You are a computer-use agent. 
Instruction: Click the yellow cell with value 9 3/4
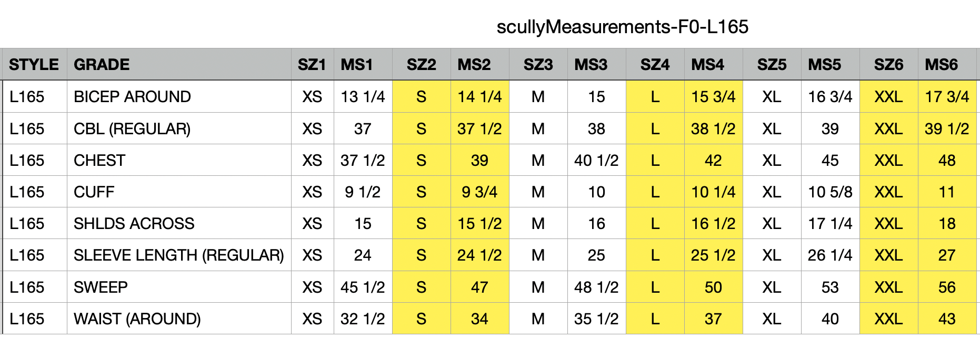click(x=479, y=192)
